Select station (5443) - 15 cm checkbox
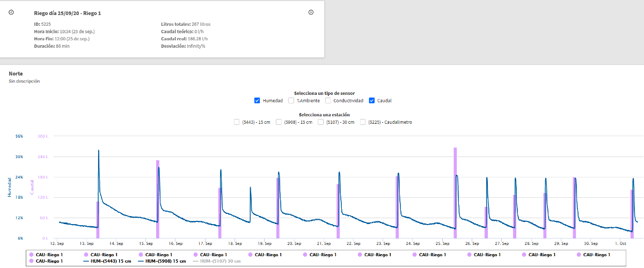 tap(237, 122)
